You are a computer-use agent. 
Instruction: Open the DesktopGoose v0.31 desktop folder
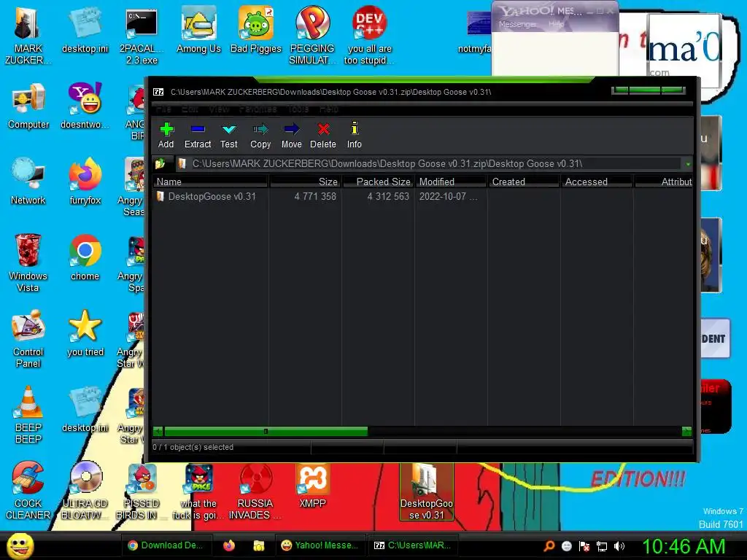426,492
